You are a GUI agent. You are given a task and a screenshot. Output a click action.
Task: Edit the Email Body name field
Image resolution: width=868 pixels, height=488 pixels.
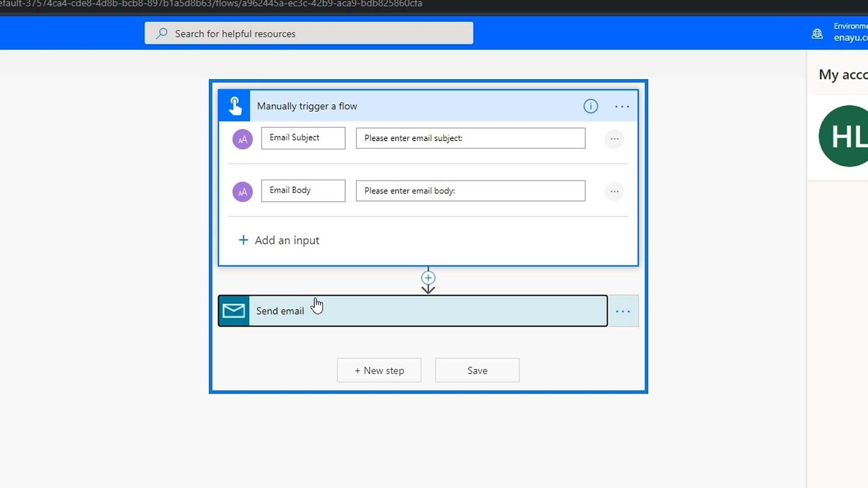coord(303,191)
